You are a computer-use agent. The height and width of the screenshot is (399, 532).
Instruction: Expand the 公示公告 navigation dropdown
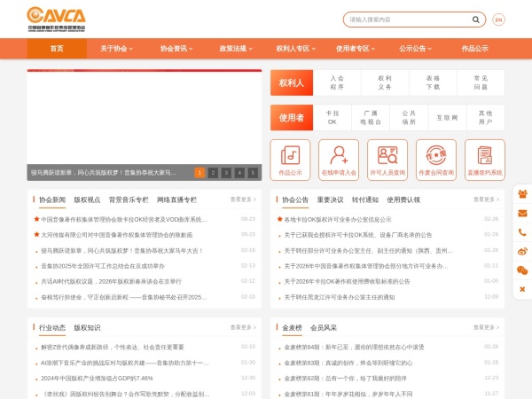416,49
